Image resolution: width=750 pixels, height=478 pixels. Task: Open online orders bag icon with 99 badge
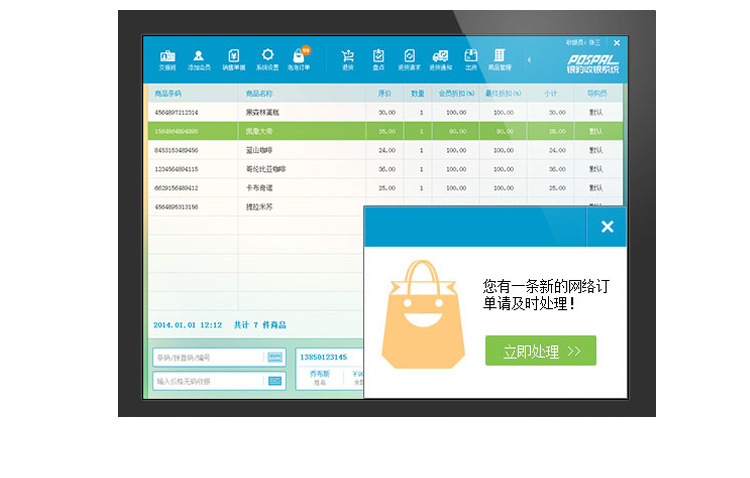pos(299,60)
